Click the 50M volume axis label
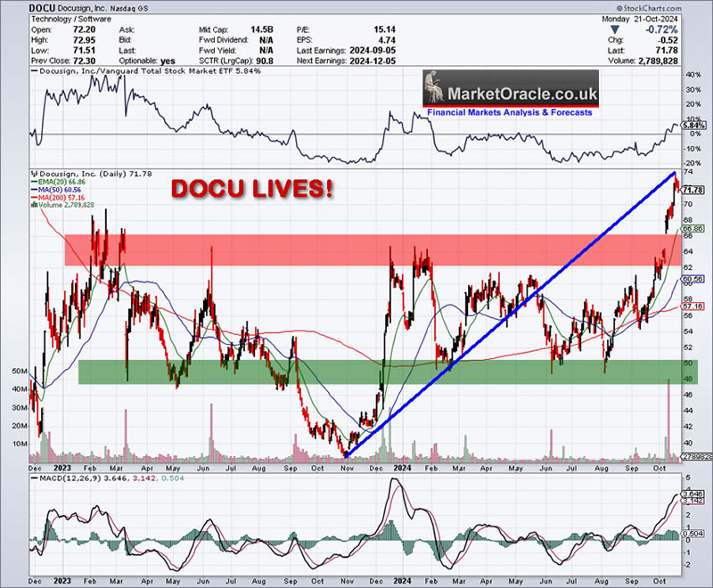The height and width of the screenshot is (588, 713). point(20,371)
